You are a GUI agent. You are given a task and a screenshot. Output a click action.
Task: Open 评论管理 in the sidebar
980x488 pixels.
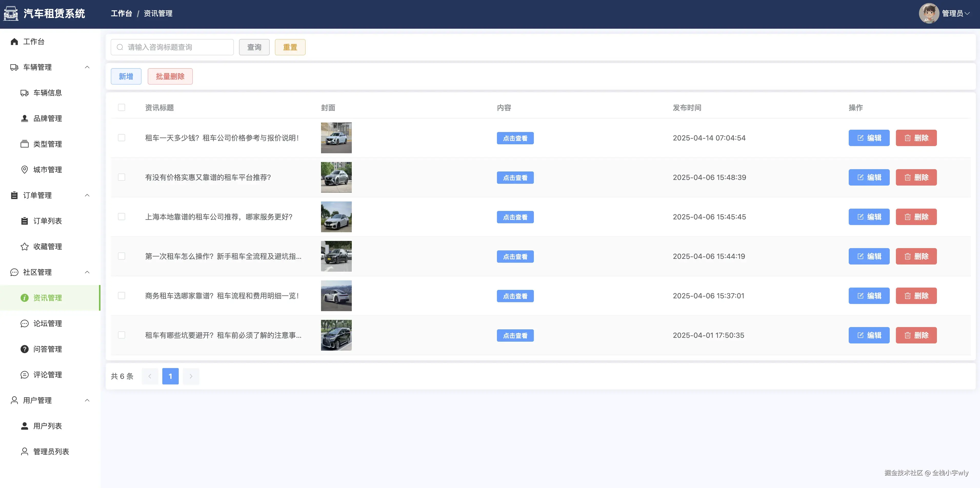coord(47,375)
